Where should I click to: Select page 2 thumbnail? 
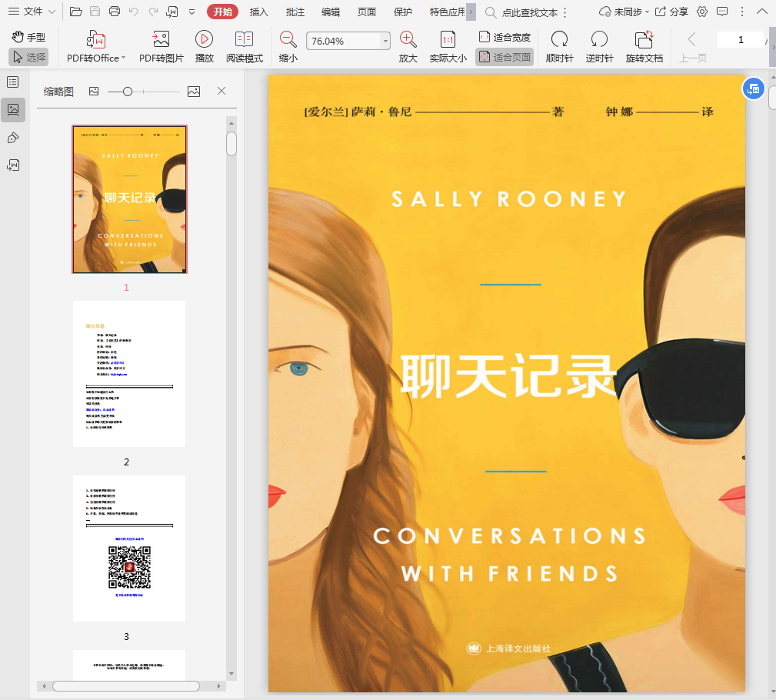129,374
